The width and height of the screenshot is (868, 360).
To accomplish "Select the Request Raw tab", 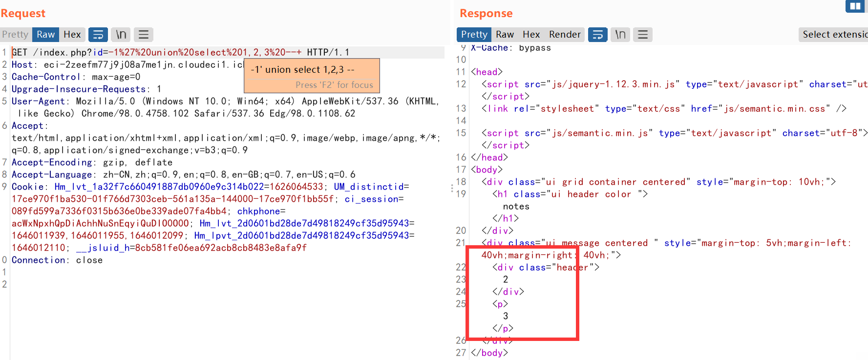I will click(x=45, y=34).
